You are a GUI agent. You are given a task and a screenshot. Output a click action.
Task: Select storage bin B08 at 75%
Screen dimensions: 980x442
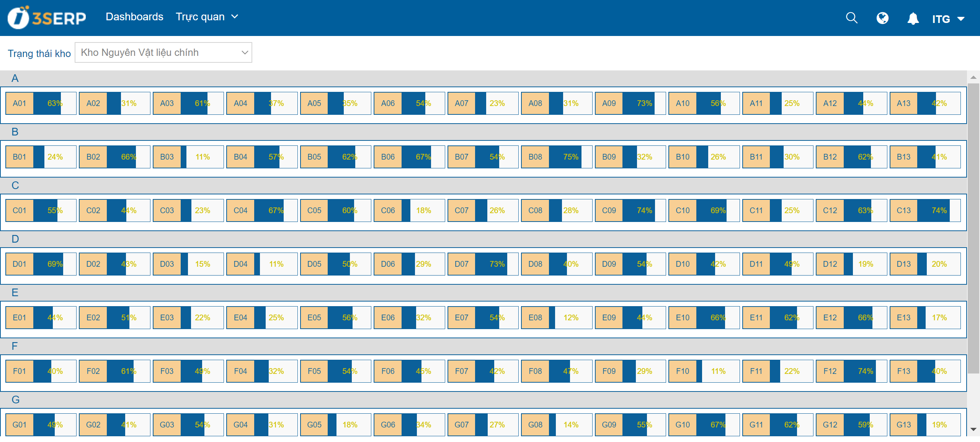(536, 157)
